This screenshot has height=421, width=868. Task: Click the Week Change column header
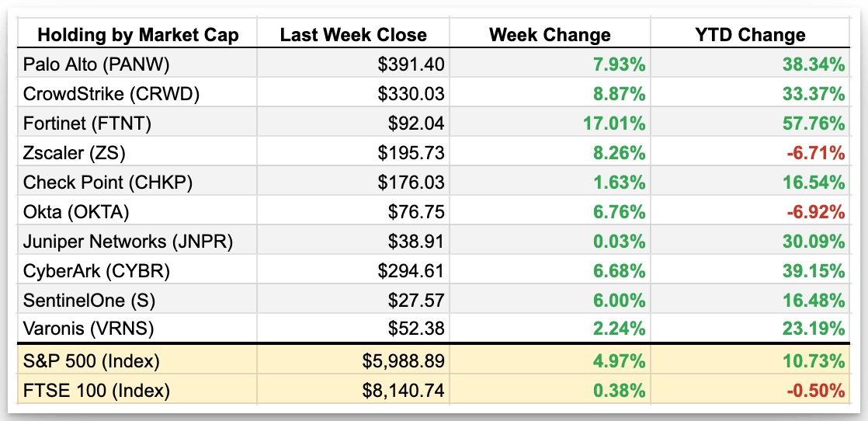[x=550, y=35]
